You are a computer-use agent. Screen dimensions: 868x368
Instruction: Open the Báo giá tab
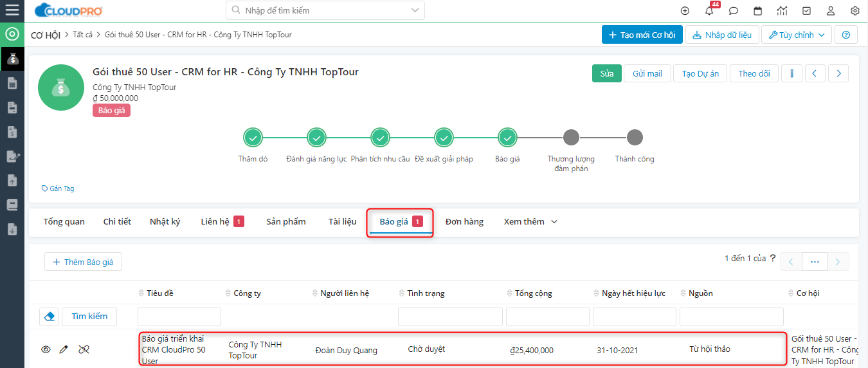point(401,221)
